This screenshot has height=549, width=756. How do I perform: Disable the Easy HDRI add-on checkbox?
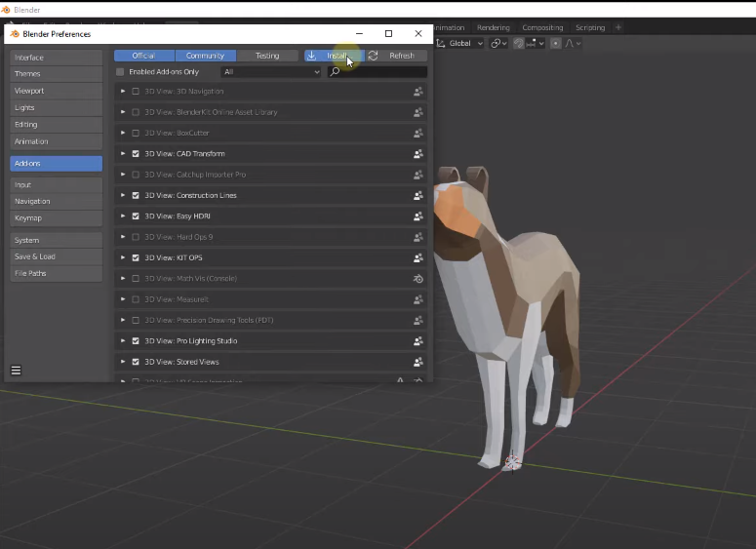[136, 216]
